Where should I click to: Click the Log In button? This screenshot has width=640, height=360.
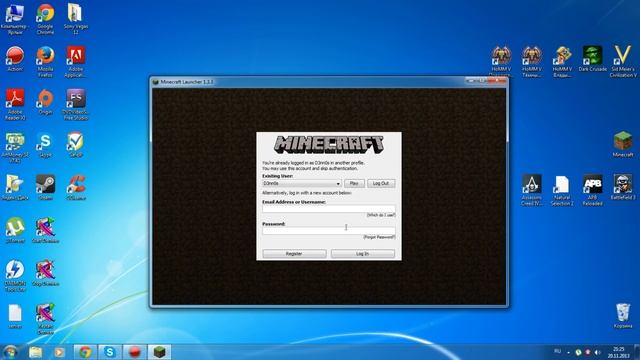coord(362,254)
